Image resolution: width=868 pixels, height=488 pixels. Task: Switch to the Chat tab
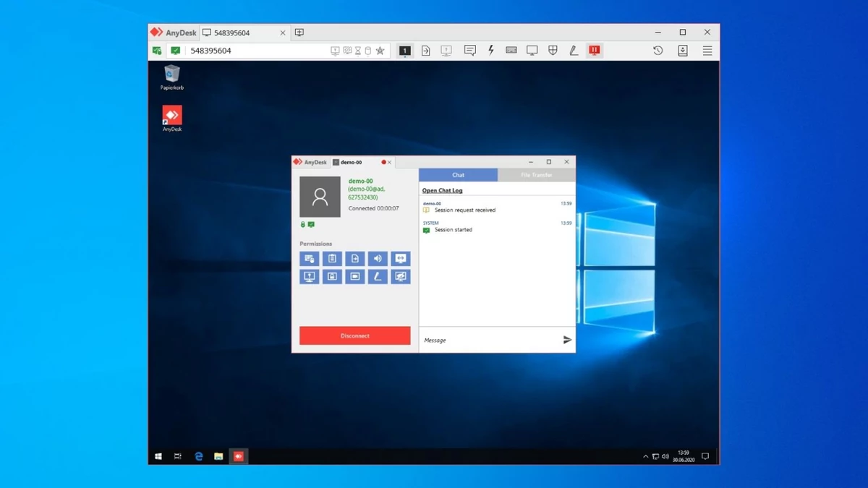point(459,175)
